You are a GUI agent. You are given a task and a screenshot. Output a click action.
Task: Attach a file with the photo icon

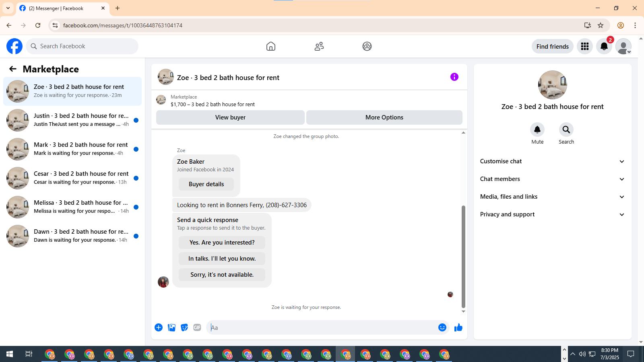171,327
